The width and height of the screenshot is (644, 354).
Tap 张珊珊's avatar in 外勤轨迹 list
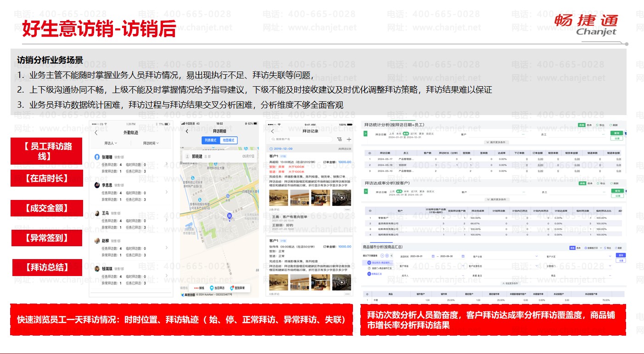(x=97, y=157)
